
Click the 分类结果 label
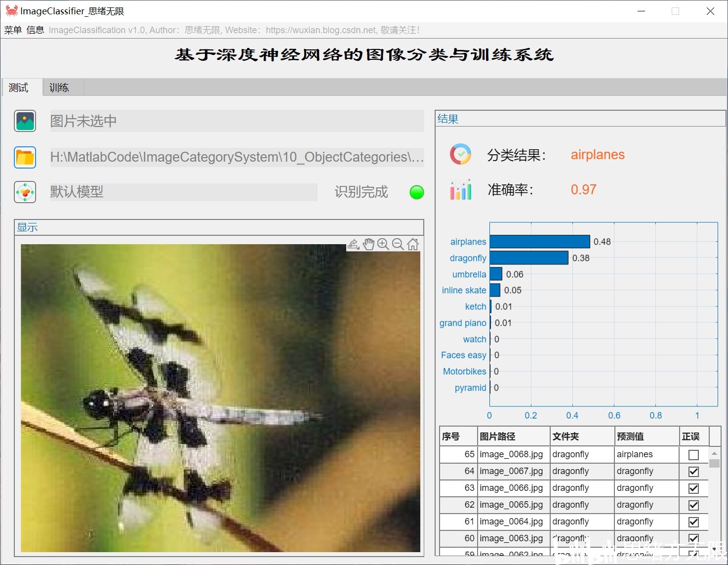click(517, 155)
